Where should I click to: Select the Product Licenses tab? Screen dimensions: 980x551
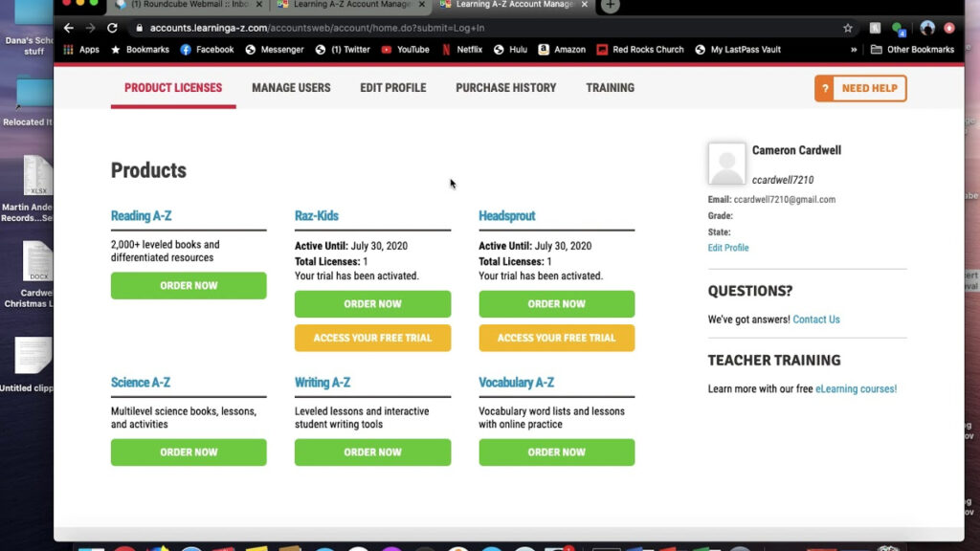click(173, 88)
